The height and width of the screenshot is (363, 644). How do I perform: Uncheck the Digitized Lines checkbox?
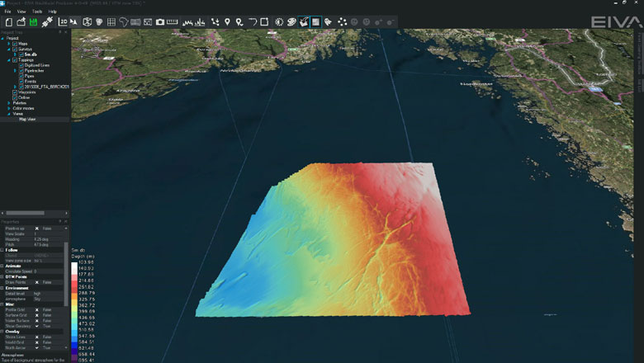coord(21,65)
